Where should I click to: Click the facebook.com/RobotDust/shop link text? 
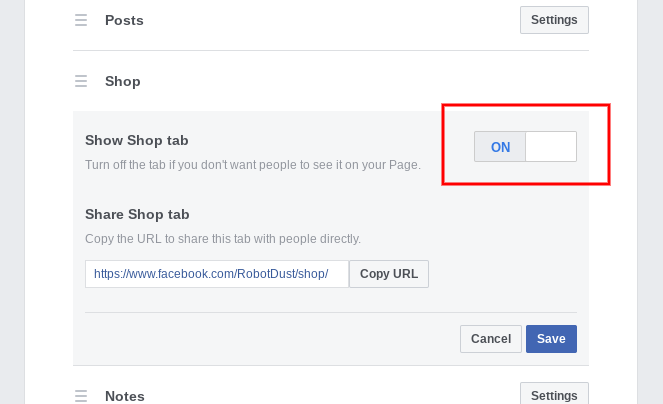tap(211, 274)
